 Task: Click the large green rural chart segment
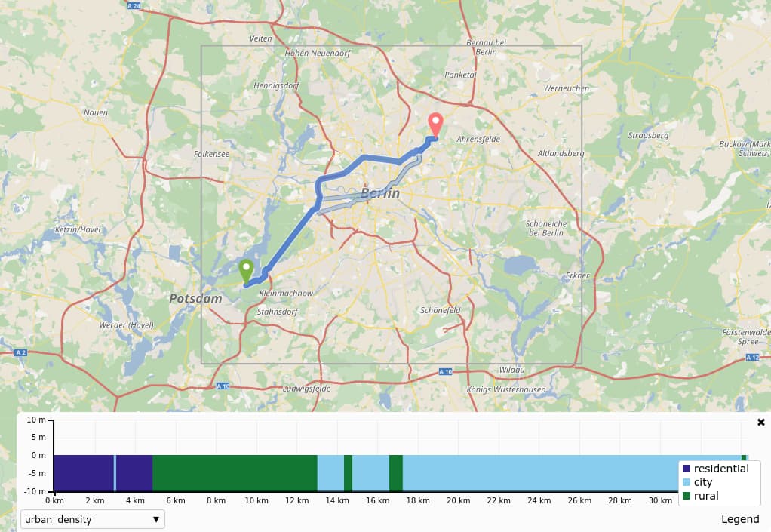[234, 473]
